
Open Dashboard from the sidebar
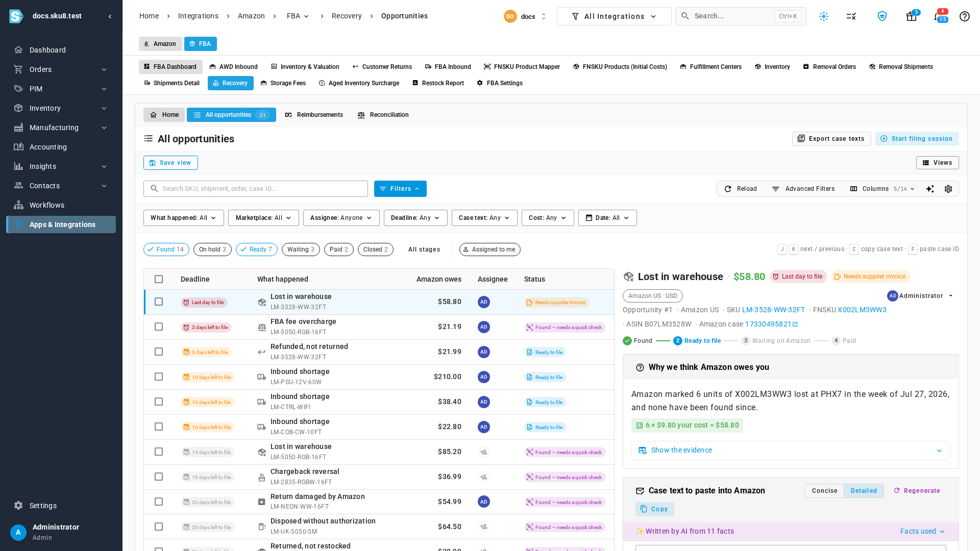click(x=61, y=50)
